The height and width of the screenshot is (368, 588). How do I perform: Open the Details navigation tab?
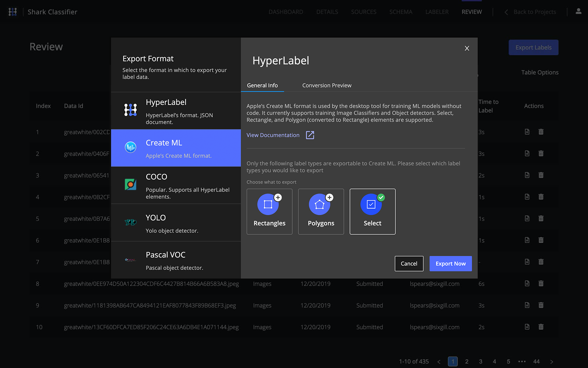click(x=327, y=12)
